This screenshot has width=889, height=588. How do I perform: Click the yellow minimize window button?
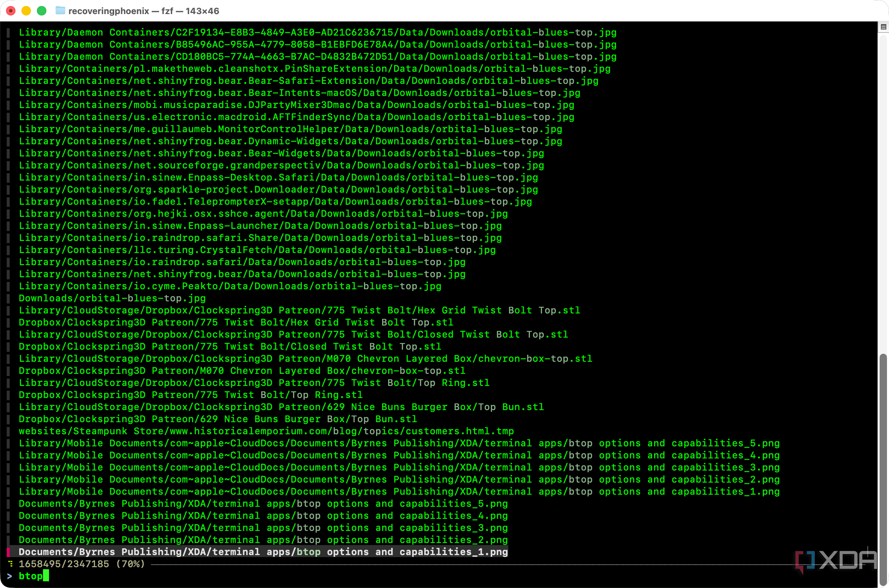(26, 11)
